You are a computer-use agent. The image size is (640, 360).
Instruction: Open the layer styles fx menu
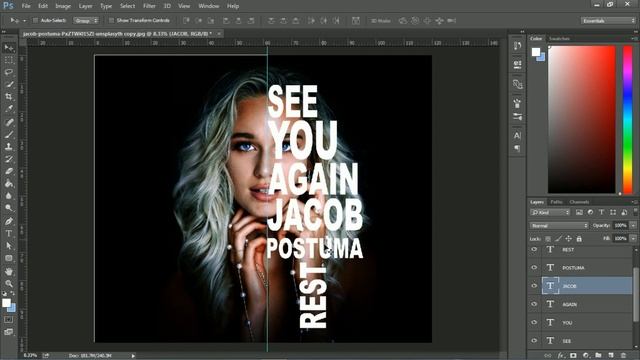click(x=561, y=356)
